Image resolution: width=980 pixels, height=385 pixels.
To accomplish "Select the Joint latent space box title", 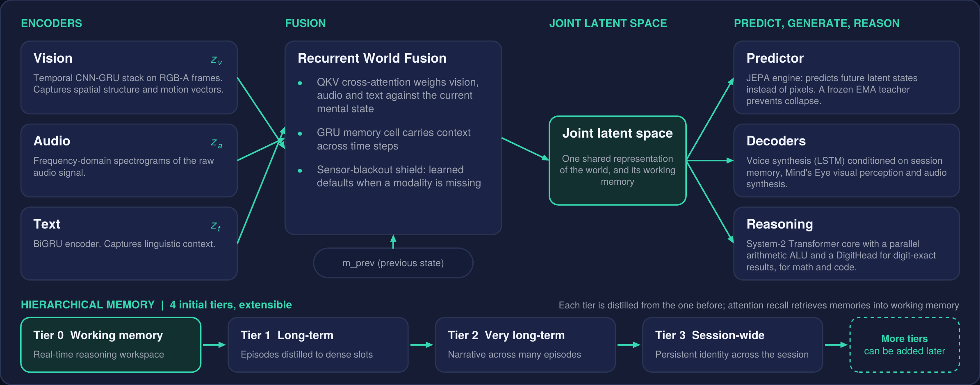I will point(618,133).
